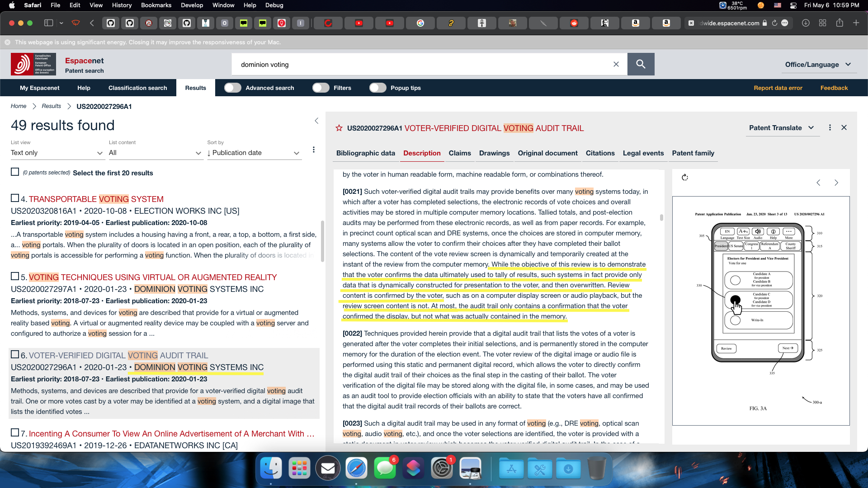Open Safari Bookmarks menu
This screenshot has width=868, height=488.
coord(156,5)
